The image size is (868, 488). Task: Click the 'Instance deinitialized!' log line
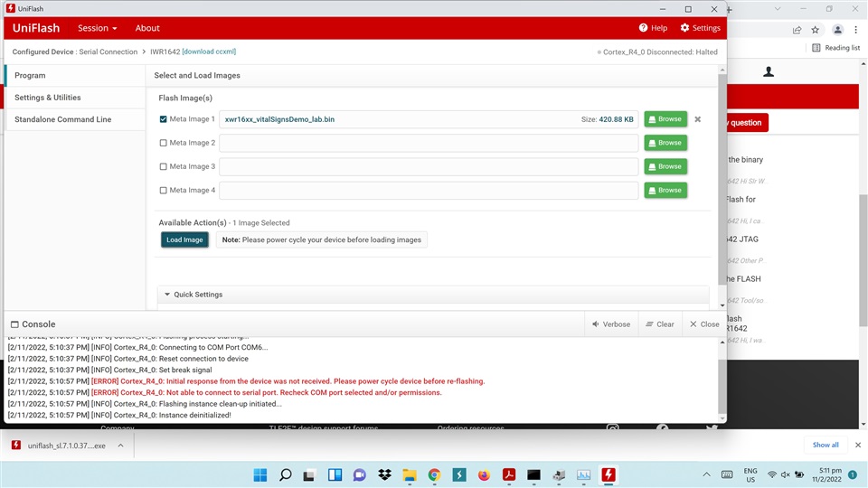(x=119, y=415)
